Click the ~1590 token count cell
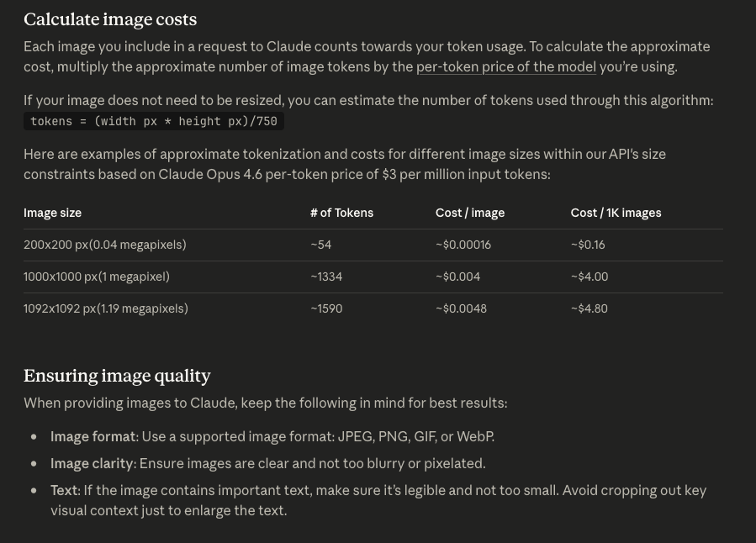 click(x=326, y=308)
